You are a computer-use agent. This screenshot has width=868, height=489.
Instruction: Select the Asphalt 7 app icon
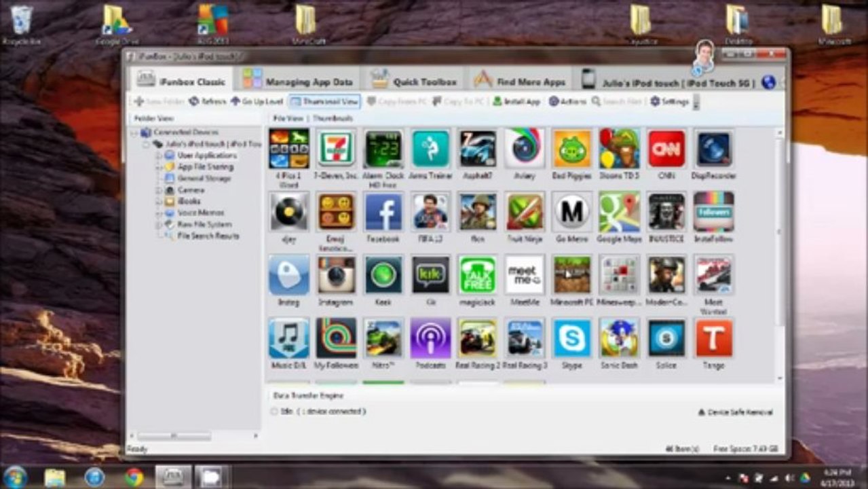point(478,149)
